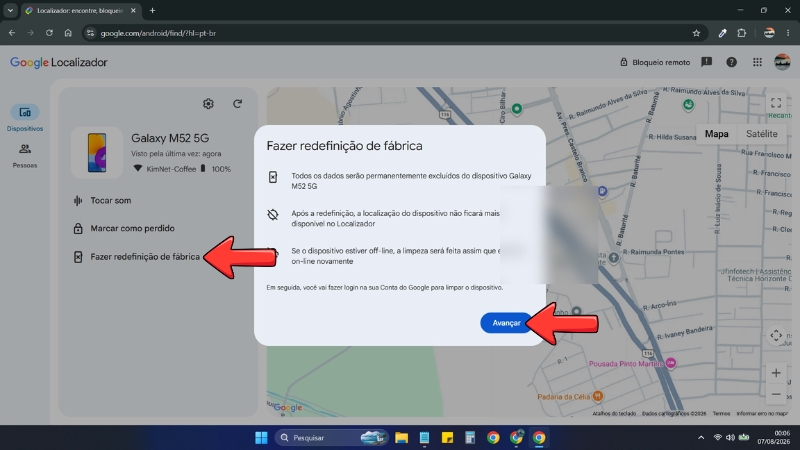This screenshot has height=450, width=800.
Task: Open the map's Termos link
Action: pos(721,414)
